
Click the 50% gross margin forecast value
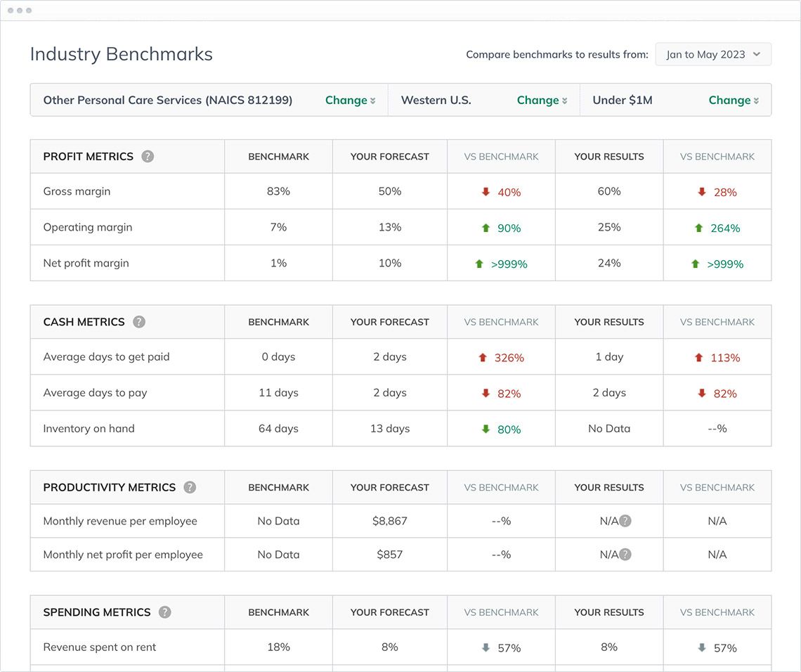click(390, 191)
